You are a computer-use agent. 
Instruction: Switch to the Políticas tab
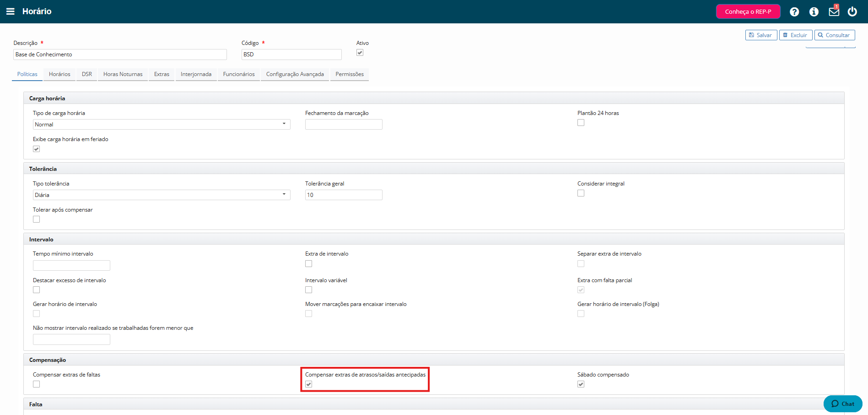27,74
